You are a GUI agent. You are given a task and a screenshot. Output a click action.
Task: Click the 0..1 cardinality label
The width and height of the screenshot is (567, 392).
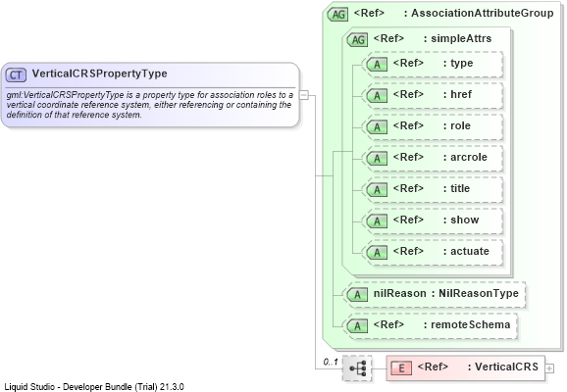click(331, 362)
